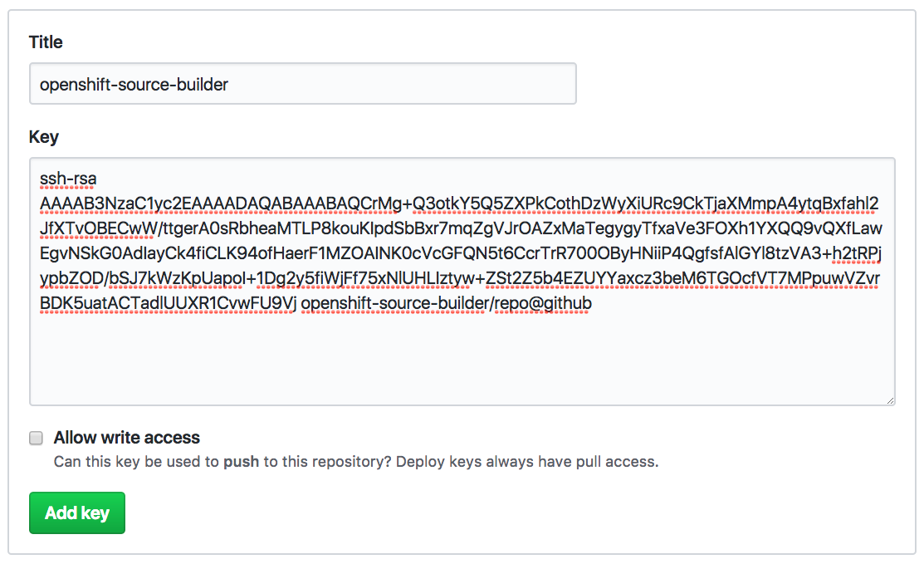Click the key line starting 'EgvNSkG0AdlayCk4'
Screen dimensions: 924x564
point(459,253)
